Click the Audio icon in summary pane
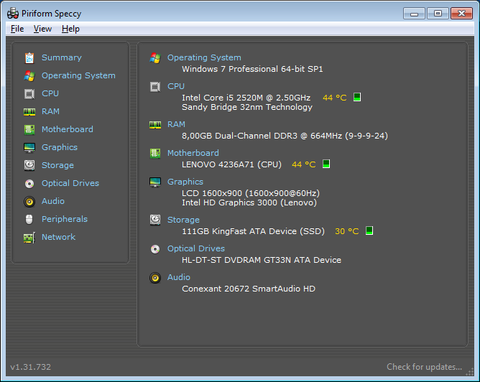Screen dimensions: 480x382 (155, 278)
